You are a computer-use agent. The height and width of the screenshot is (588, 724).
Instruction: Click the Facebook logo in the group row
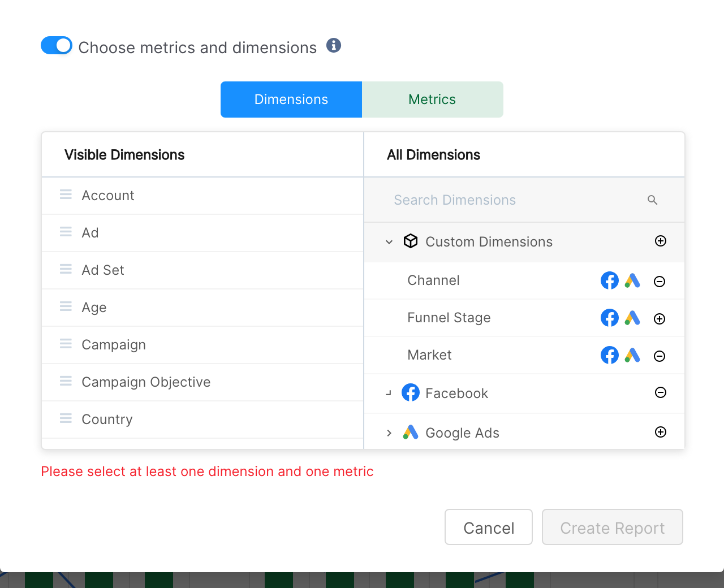[411, 392]
